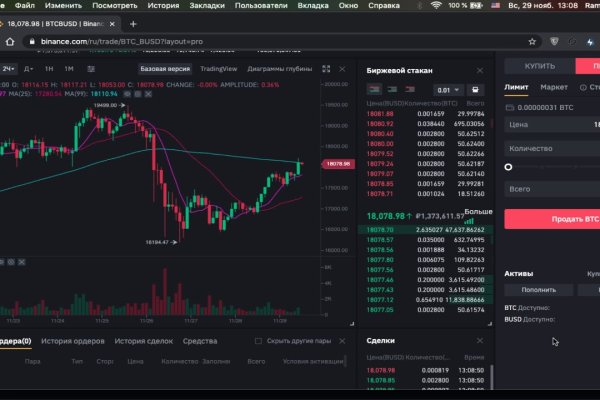Toggle Скрыть другие пары checkbox
Viewport: 600px width, 400px height.
(259, 341)
